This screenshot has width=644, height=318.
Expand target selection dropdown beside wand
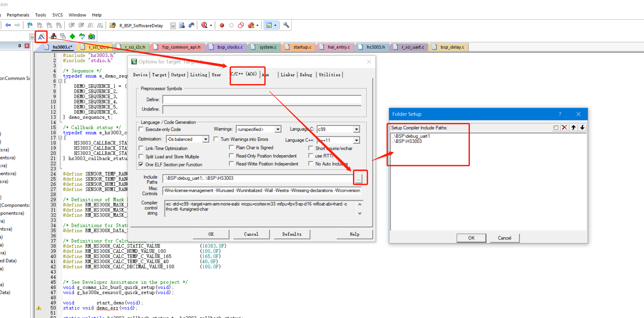[x=32, y=37]
